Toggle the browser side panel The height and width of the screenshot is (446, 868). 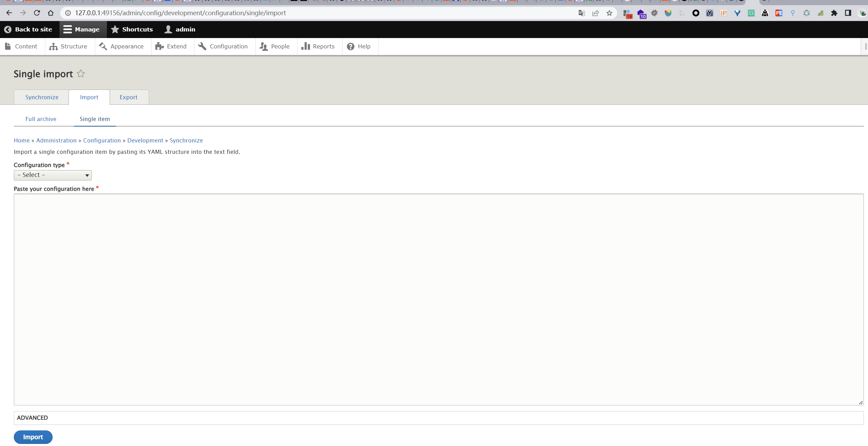click(x=848, y=13)
